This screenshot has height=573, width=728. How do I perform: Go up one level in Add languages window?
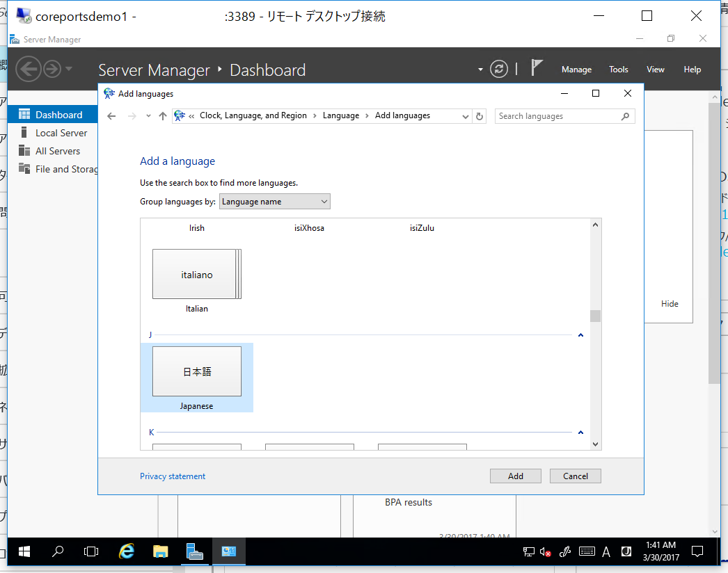[162, 116]
